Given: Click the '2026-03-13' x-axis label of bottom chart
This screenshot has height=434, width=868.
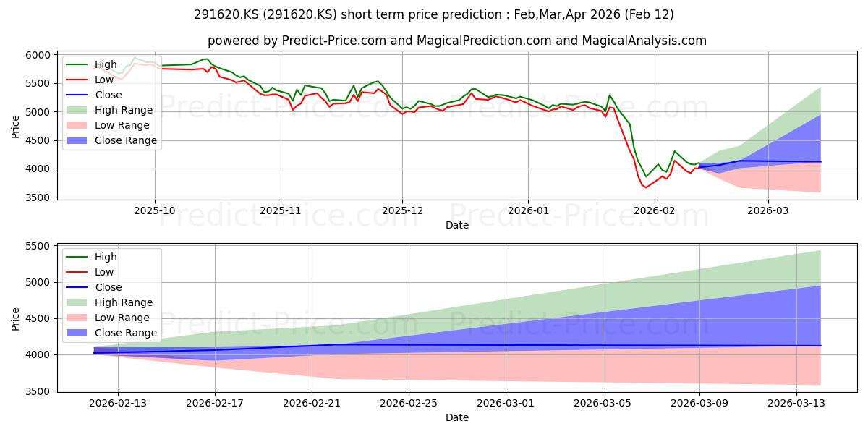Looking at the screenshot, I should tap(796, 403).
